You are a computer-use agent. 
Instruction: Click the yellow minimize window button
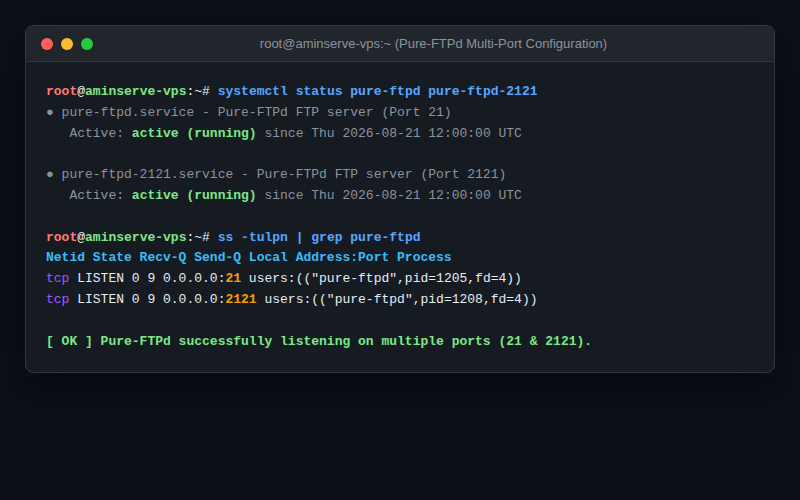[67, 44]
